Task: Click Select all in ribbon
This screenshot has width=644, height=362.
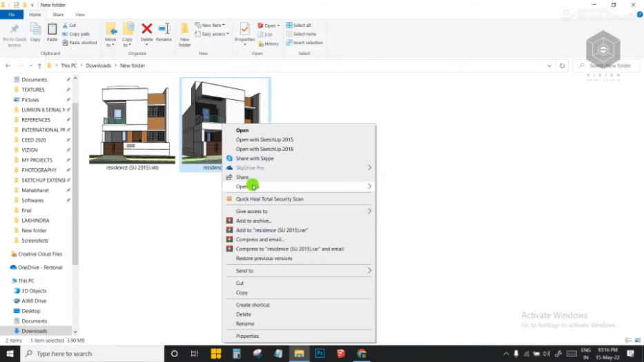Action: 299,26
